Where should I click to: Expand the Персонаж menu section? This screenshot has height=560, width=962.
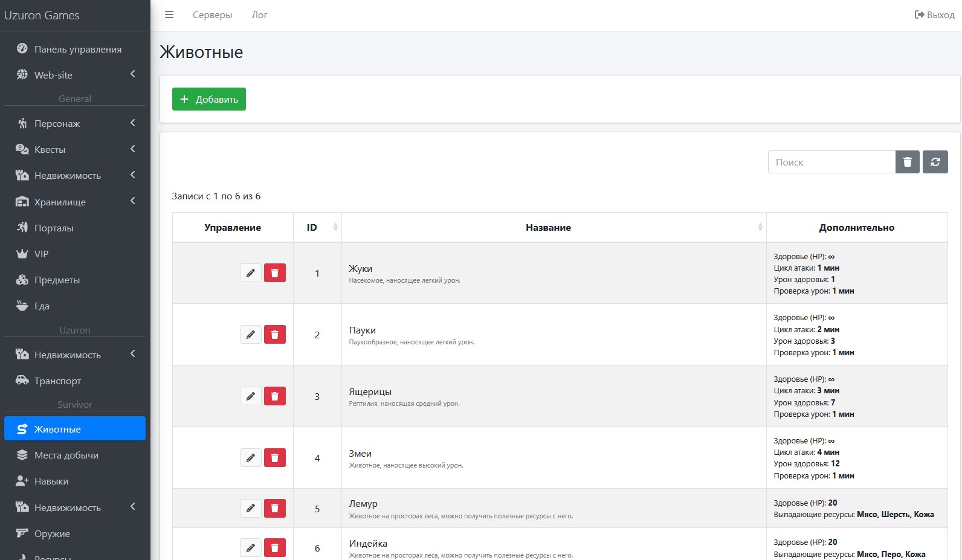(133, 123)
